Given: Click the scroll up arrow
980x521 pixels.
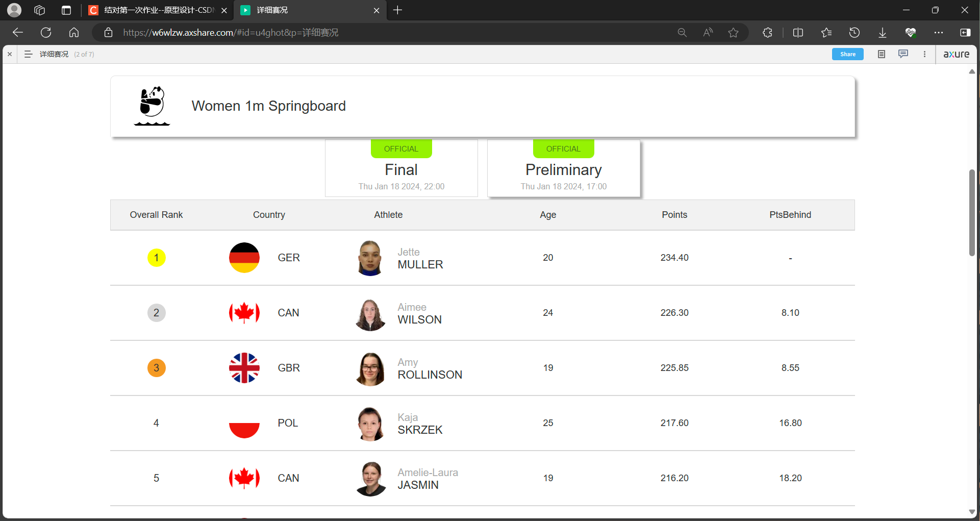Looking at the screenshot, I should 972,72.
